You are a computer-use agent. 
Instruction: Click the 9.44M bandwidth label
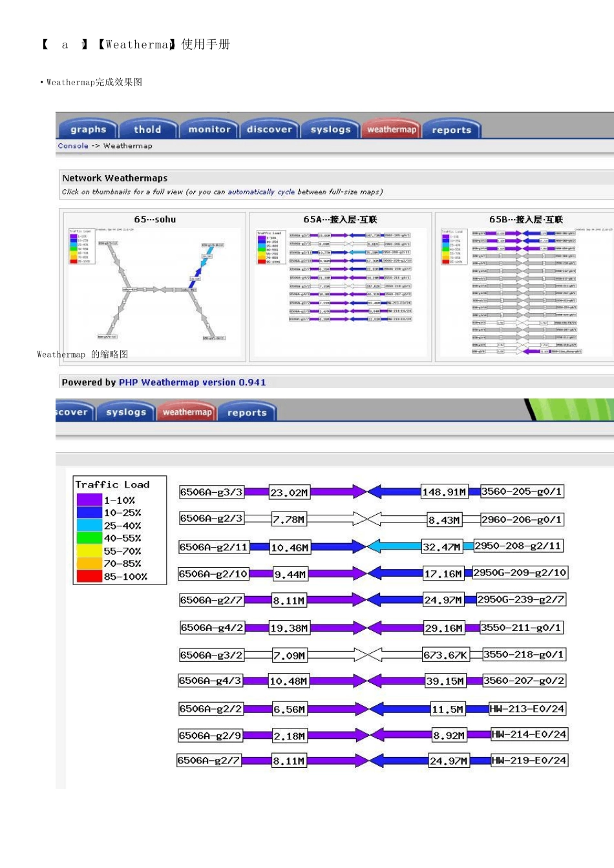(x=290, y=574)
